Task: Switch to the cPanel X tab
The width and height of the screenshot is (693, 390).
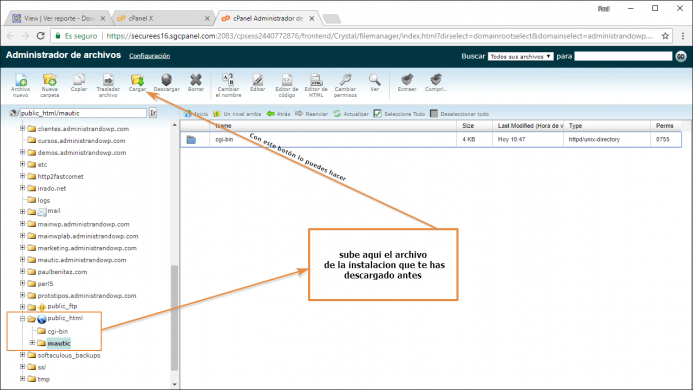Action: [161, 18]
